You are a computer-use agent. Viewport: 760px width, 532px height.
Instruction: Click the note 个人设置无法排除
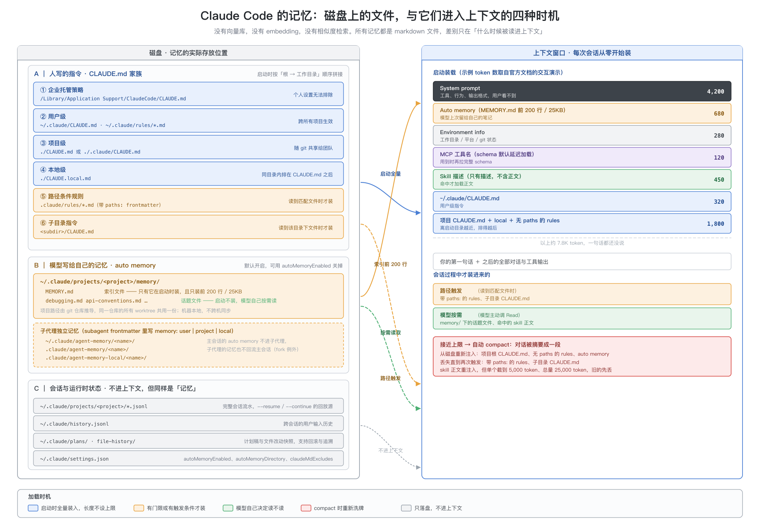pyautogui.click(x=313, y=95)
